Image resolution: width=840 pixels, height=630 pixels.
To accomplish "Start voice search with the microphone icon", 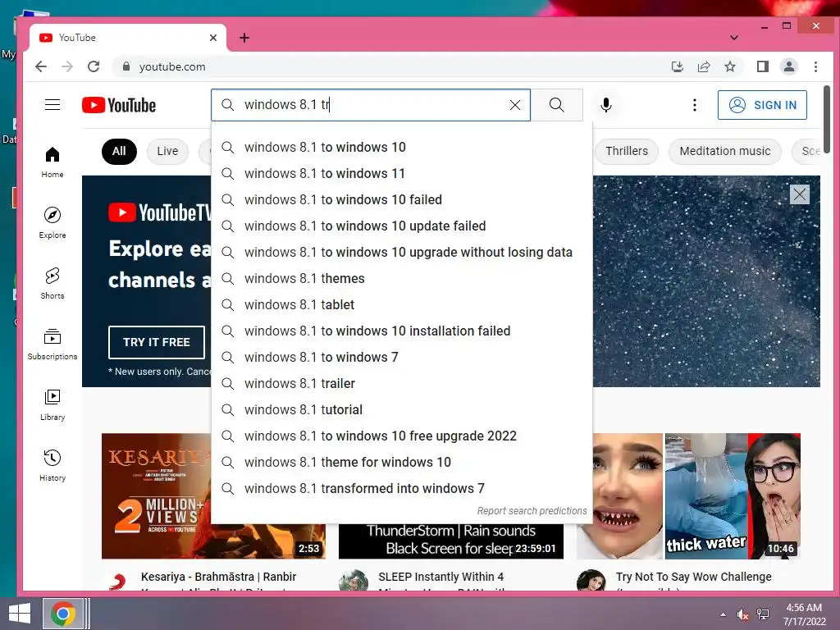I will coord(606,105).
